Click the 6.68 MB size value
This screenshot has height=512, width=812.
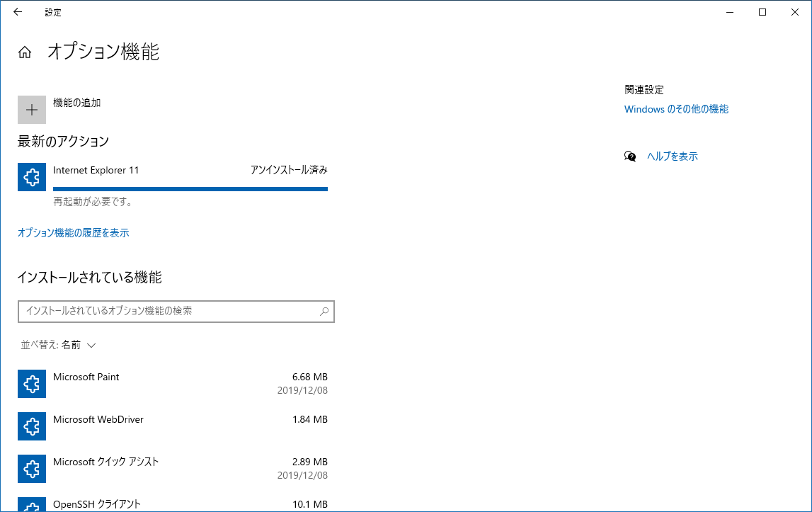[x=309, y=377]
